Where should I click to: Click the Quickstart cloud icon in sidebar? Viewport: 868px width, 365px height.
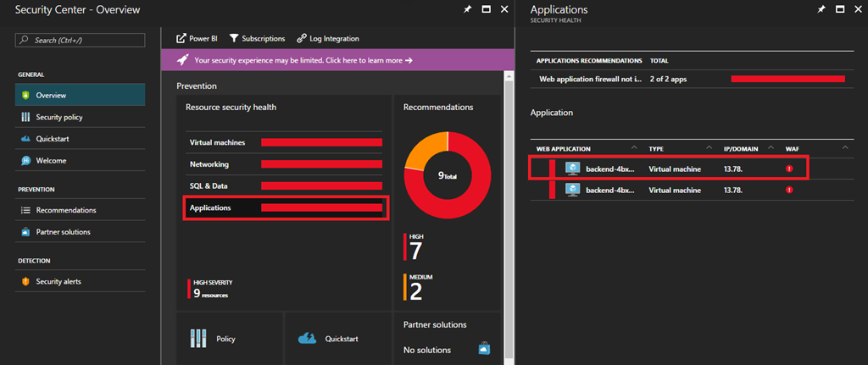pyautogui.click(x=25, y=139)
